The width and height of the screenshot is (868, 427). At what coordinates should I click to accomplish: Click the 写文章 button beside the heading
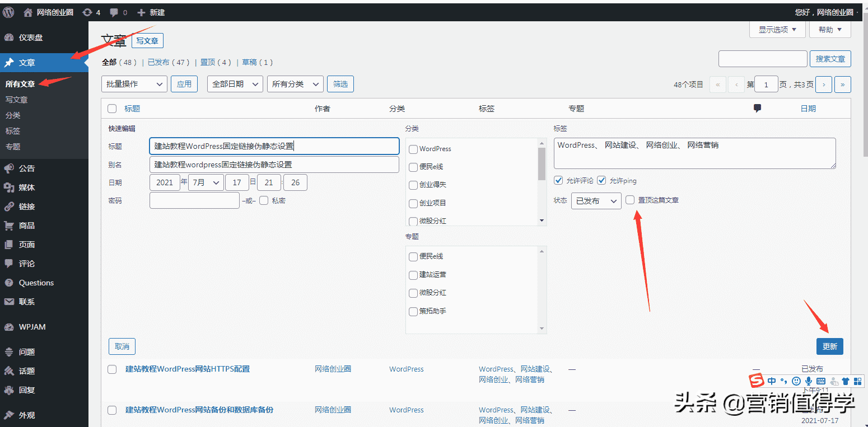pyautogui.click(x=147, y=41)
